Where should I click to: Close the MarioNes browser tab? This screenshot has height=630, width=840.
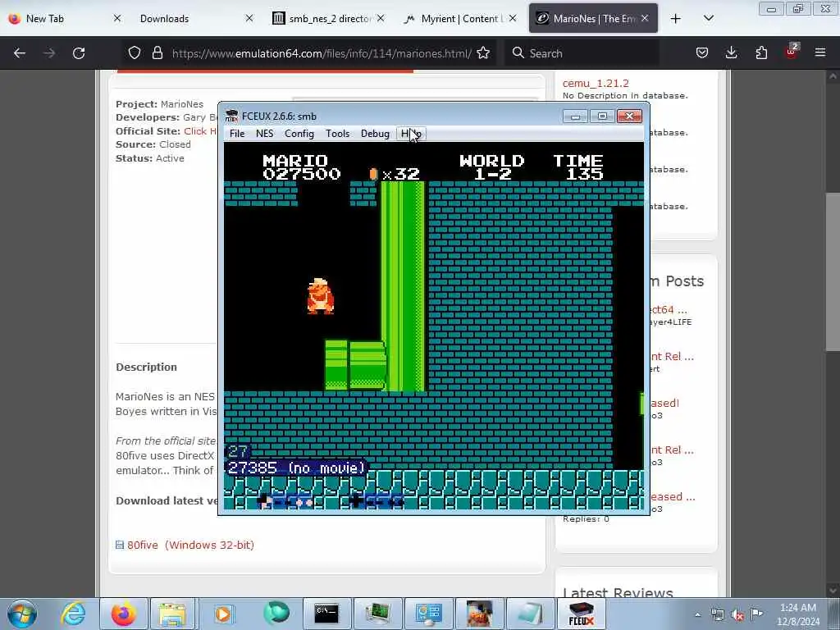coord(645,18)
